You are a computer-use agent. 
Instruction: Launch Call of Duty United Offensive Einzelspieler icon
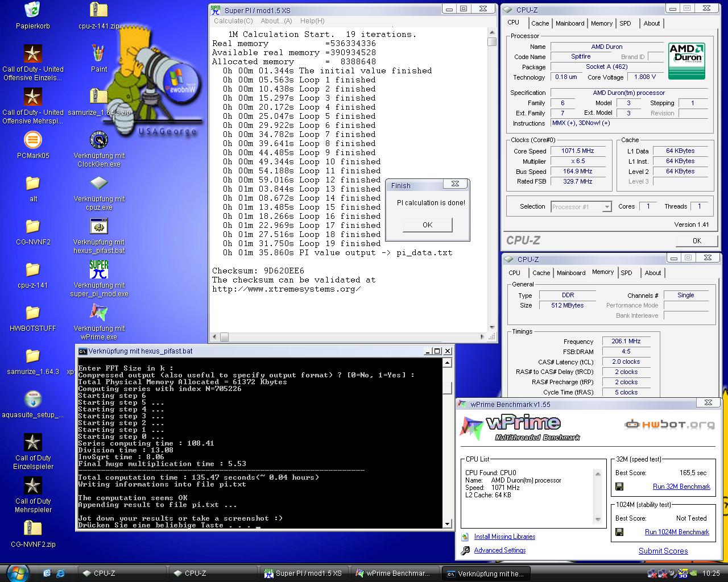tap(33, 53)
